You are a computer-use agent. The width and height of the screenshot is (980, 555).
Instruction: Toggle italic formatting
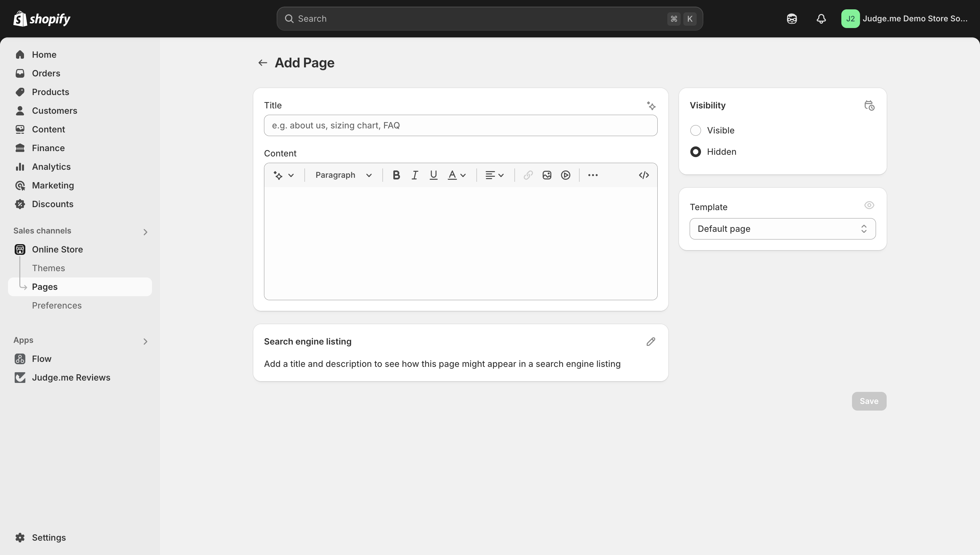click(415, 175)
